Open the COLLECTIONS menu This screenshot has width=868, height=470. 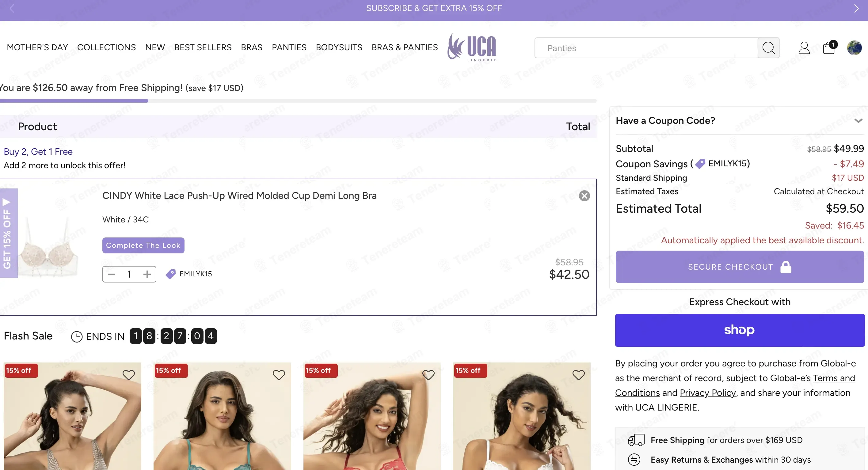[x=106, y=47]
